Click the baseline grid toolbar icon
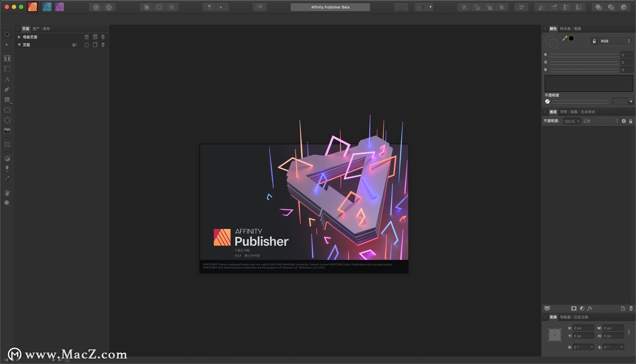 pyautogui.click(x=401, y=7)
